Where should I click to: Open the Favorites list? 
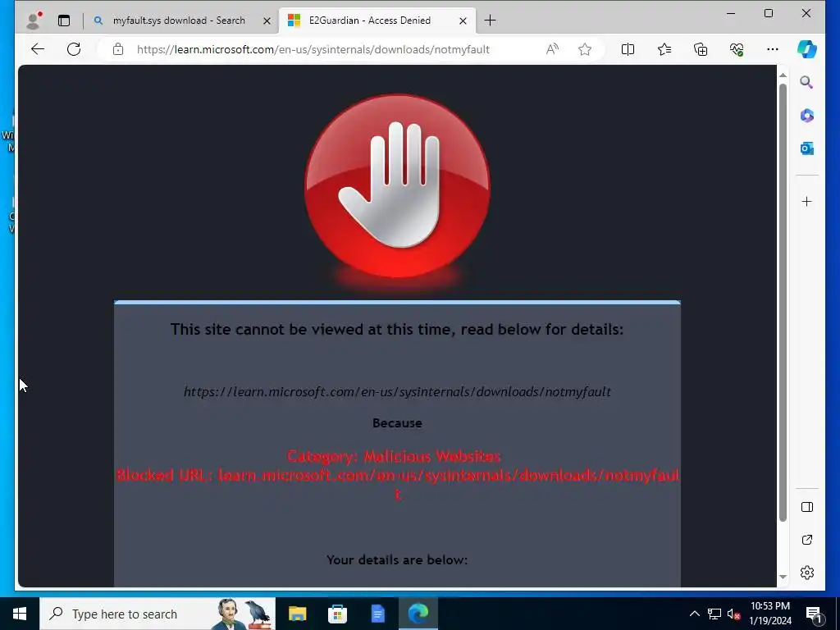[664, 49]
